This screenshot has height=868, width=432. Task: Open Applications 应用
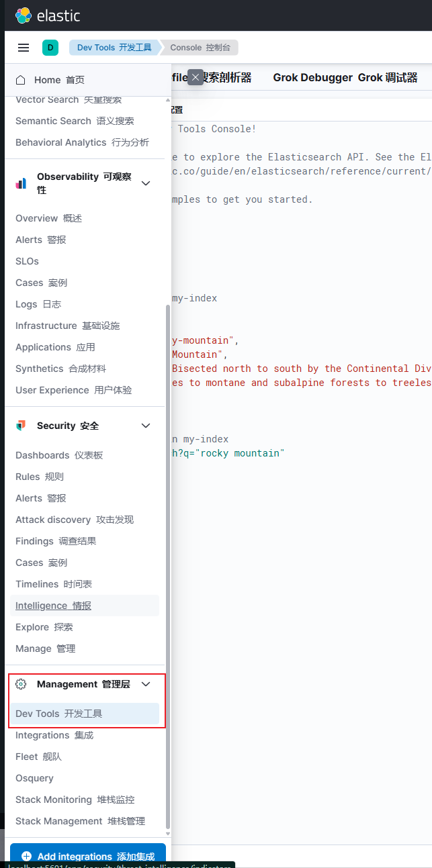55,347
